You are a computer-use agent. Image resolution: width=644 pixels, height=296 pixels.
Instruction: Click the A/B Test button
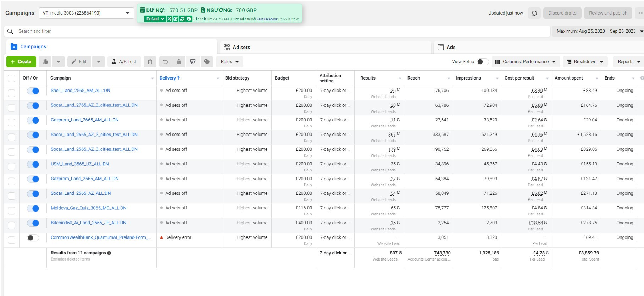click(x=124, y=62)
